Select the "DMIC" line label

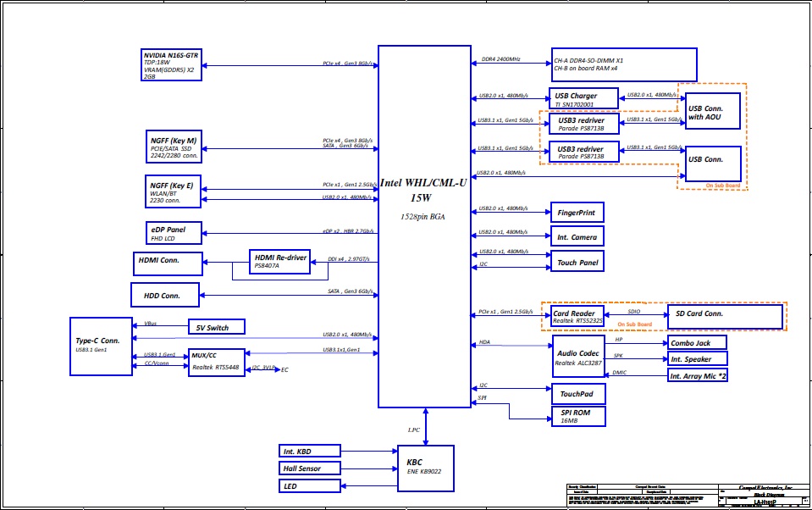pyautogui.click(x=619, y=372)
